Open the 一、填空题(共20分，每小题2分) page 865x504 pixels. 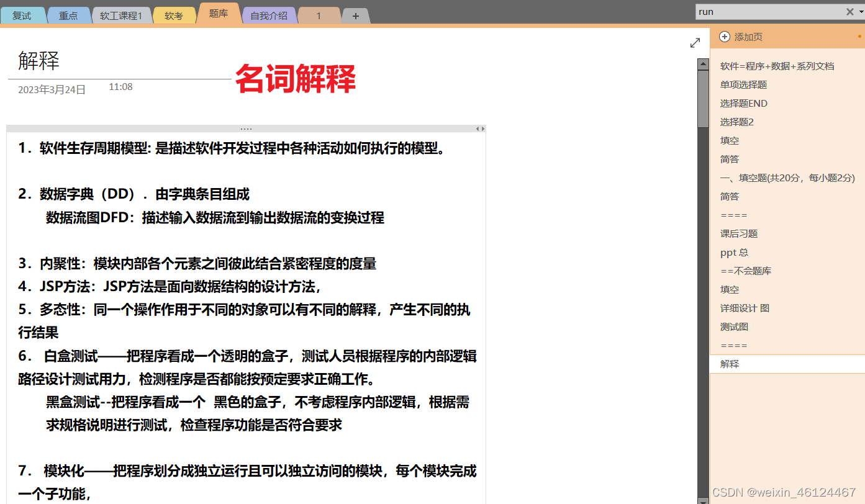click(787, 178)
